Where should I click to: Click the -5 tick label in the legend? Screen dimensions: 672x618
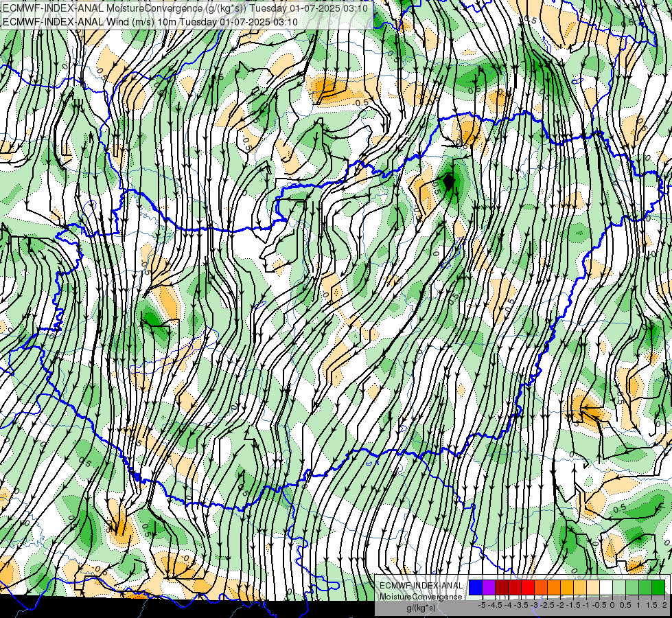pos(482,605)
